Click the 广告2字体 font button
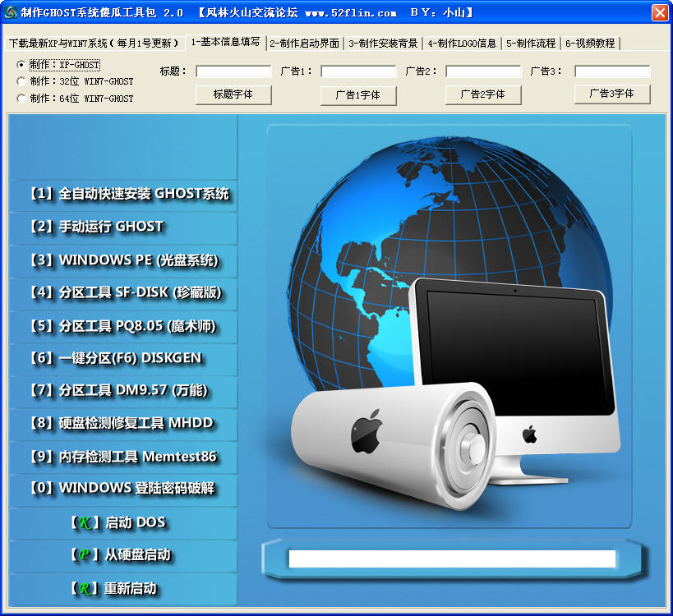 tap(482, 95)
